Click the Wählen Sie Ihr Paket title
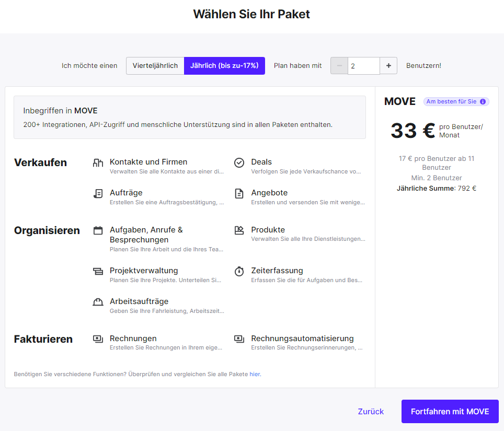The width and height of the screenshot is (504, 431). pyautogui.click(x=251, y=14)
